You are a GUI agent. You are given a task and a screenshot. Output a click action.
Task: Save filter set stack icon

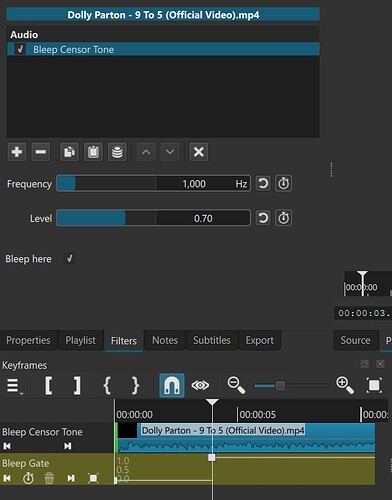pyautogui.click(x=117, y=152)
